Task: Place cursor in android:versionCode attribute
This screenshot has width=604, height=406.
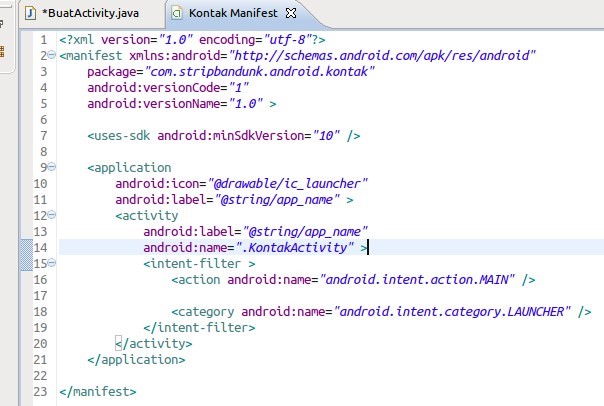Action: (x=154, y=88)
